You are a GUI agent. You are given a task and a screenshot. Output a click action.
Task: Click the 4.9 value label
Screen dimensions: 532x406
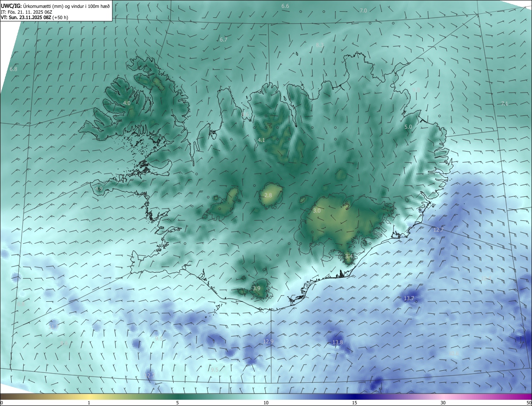(99, 188)
